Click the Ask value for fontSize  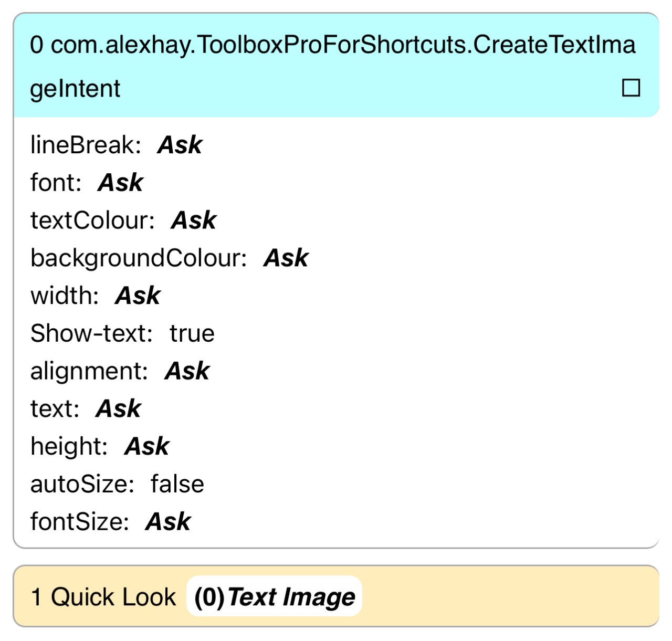[x=168, y=522]
